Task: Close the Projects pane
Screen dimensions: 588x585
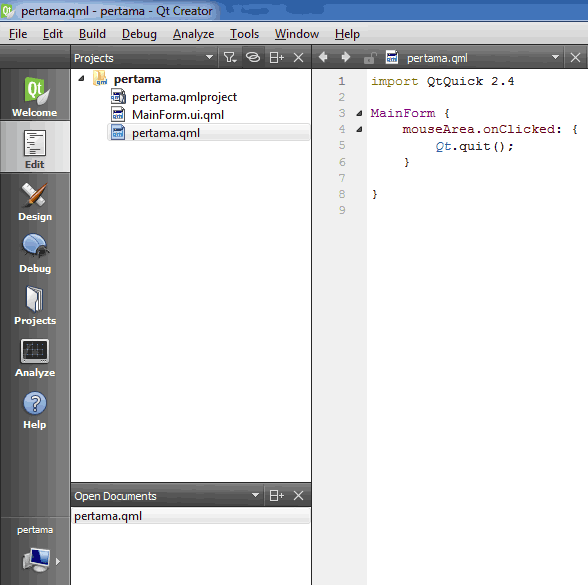Action: pyautogui.click(x=298, y=58)
